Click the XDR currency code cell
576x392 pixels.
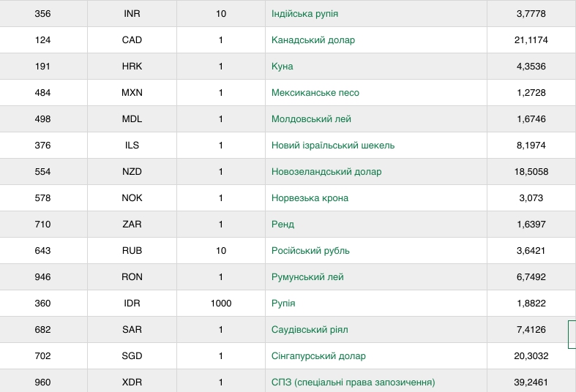132,382
